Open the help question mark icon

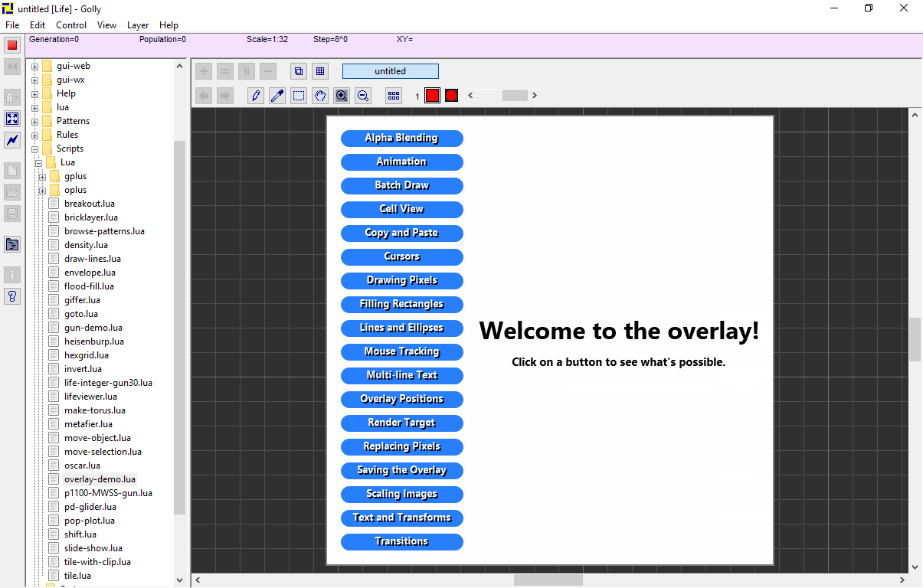12,296
